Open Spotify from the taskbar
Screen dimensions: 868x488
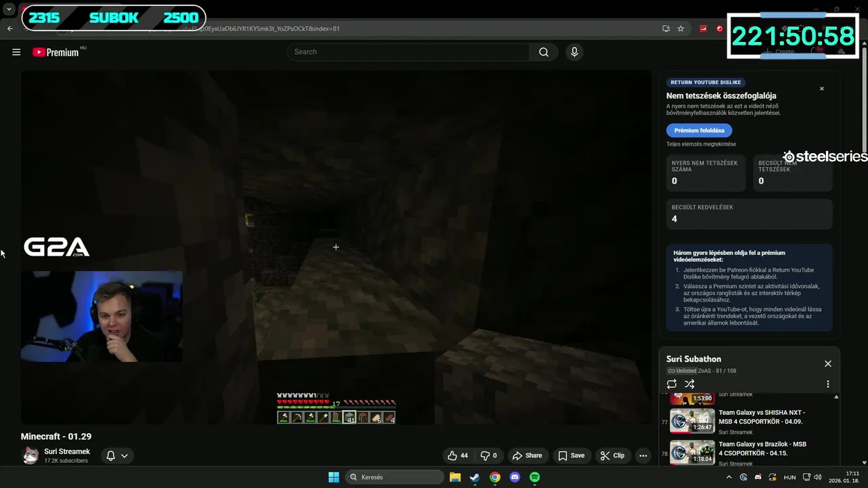(x=535, y=477)
